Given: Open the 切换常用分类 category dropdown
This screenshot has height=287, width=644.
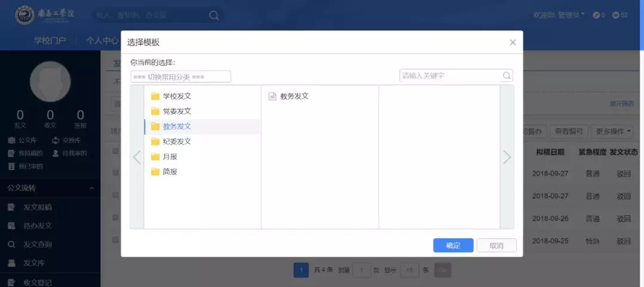Looking at the screenshot, I should (181, 77).
